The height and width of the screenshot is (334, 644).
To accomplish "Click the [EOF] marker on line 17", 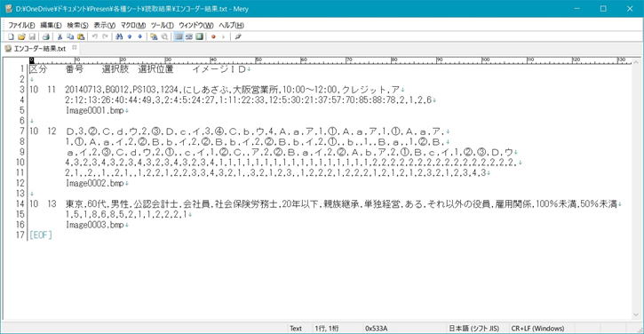I will pyautogui.click(x=41, y=235).
